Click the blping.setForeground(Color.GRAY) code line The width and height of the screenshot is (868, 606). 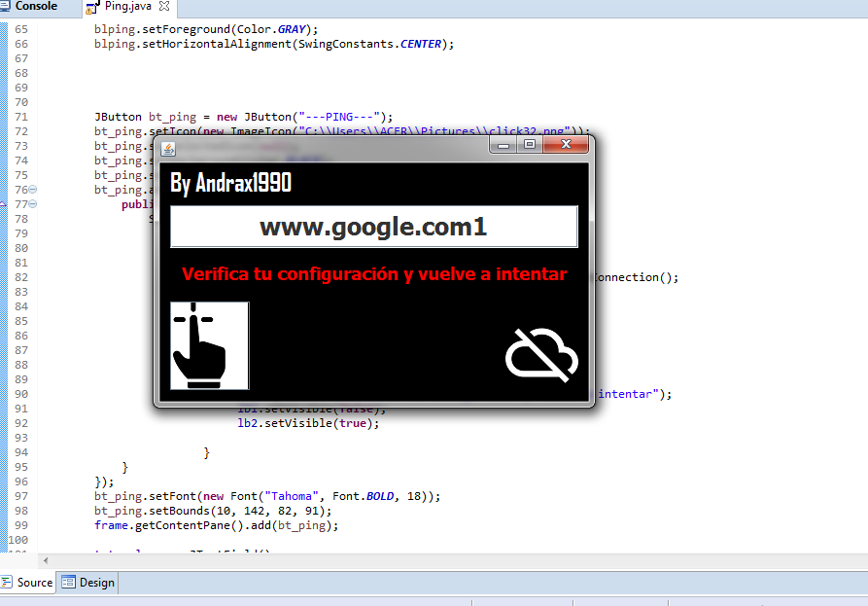(x=206, y=29)
